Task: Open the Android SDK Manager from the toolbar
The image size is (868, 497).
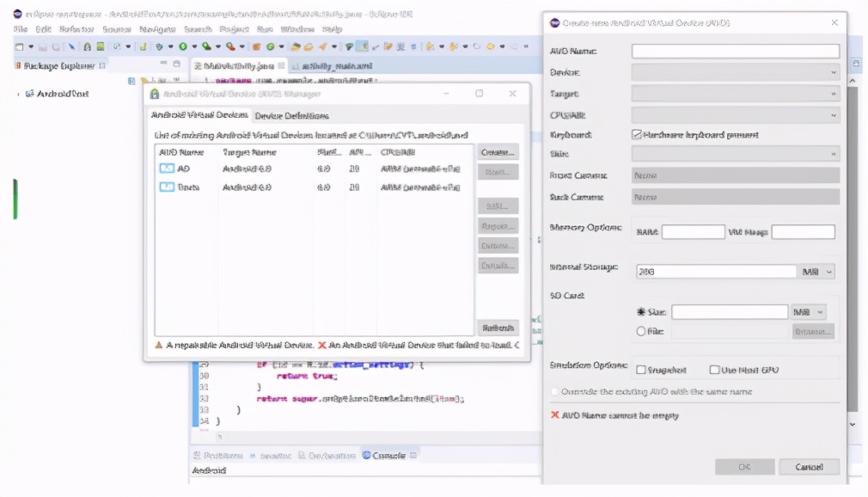Action: point(87,46)
